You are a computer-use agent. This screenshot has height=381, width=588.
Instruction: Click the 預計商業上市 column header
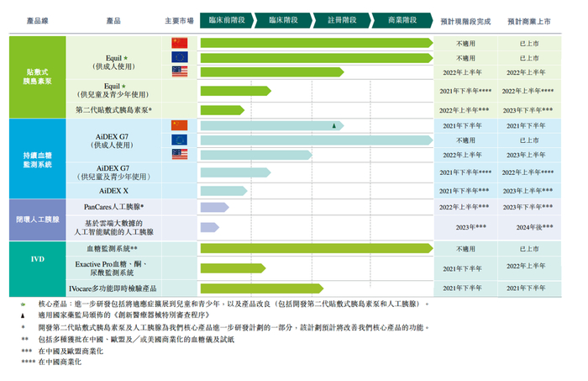[x=529, y=22]
